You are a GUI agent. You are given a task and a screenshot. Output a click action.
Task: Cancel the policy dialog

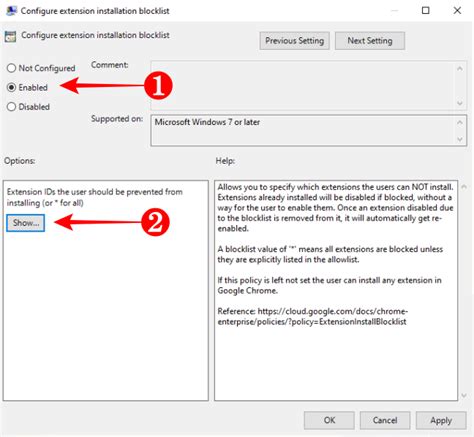[385, 420]
